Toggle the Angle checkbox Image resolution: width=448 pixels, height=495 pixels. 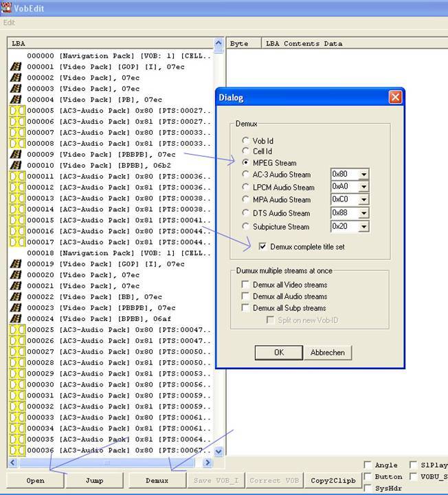(x=368, y=465)
